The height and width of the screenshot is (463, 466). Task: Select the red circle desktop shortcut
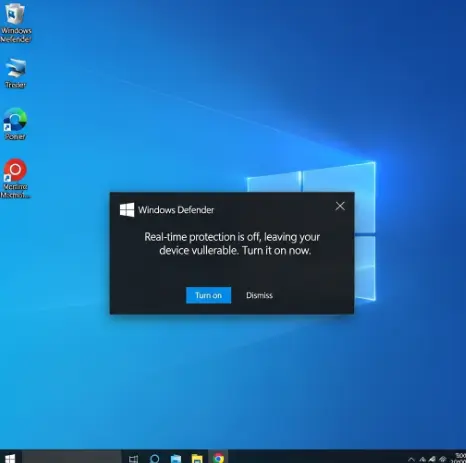(x=15, y=178)
